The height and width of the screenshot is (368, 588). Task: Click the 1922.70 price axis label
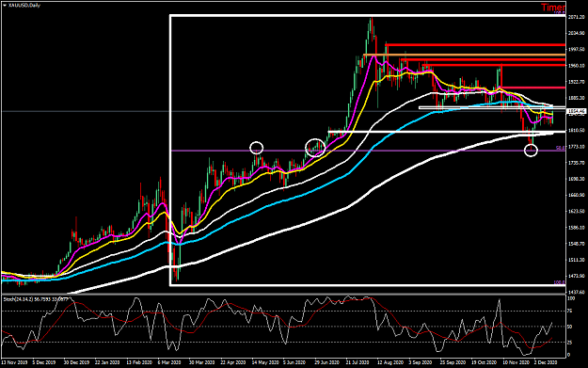pos(577,82)
